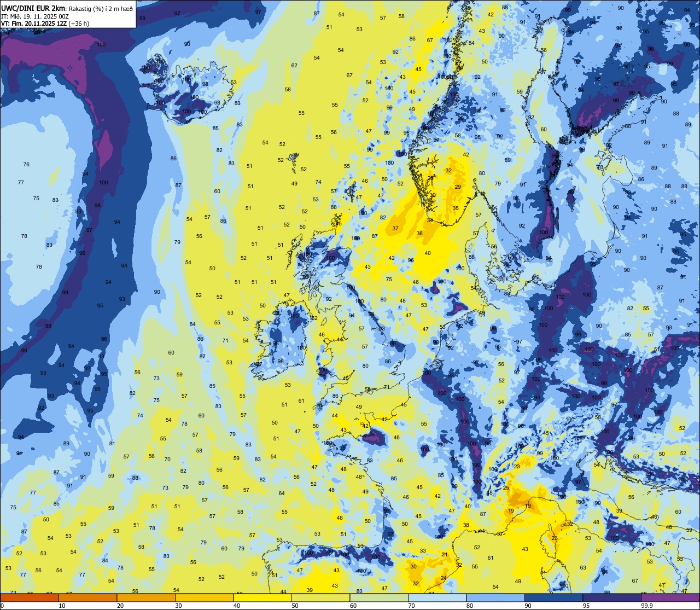This screenshot has width=700, height=610.
Task: Click the light green 60–70 legend segment
Action: point(379,597)
